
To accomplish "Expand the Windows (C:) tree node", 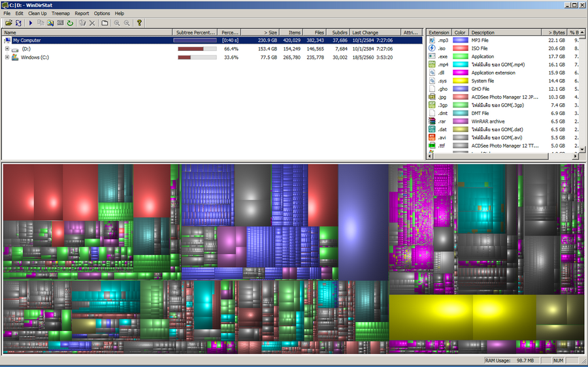I will pos(7,57).
